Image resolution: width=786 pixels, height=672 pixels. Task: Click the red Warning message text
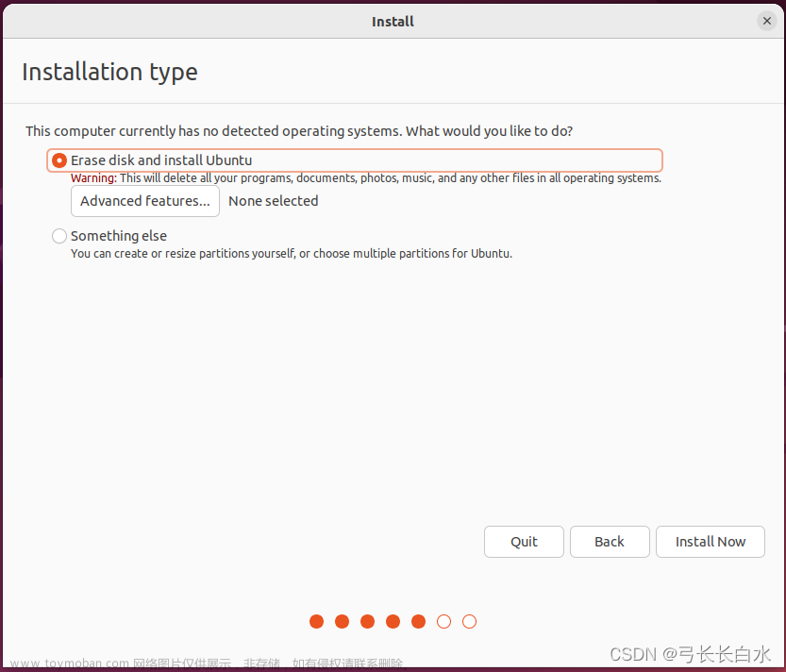(x=368, y=177)
